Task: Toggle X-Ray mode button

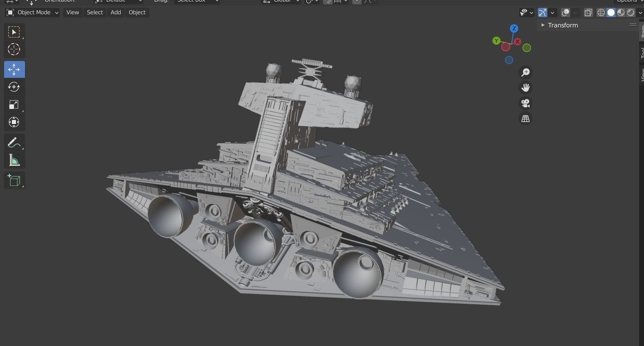Action: coord(588,13)
